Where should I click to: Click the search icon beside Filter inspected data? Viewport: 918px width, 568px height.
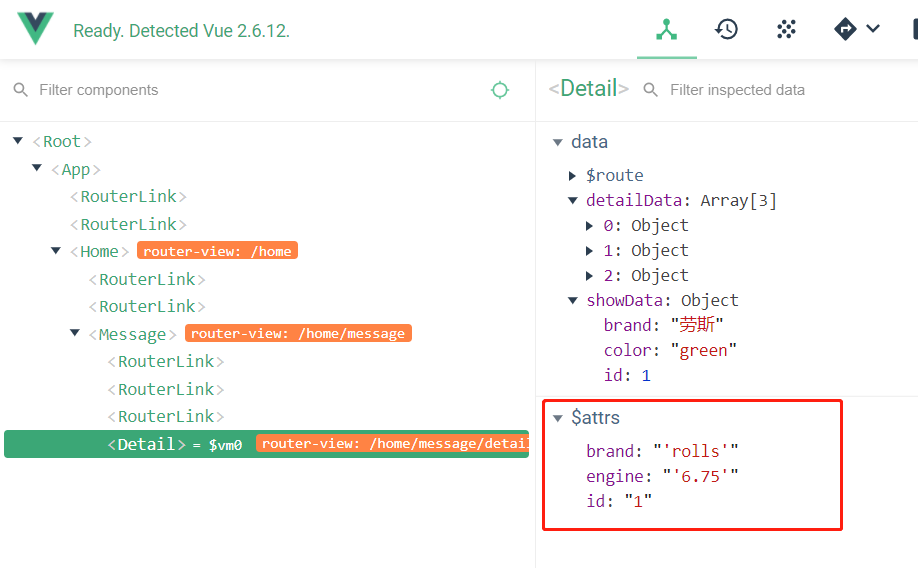[x=650, y=90]
